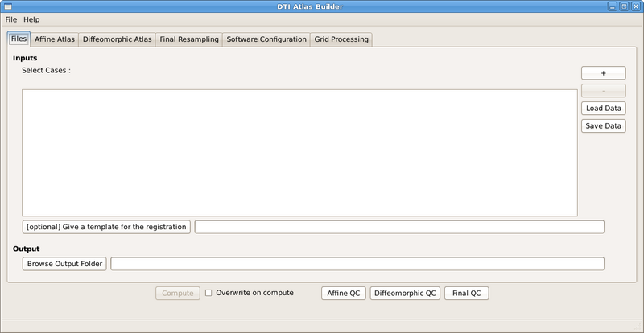Screen dimensions: 644x333
Task: Open the Help menu
Action: click(31, 19)
